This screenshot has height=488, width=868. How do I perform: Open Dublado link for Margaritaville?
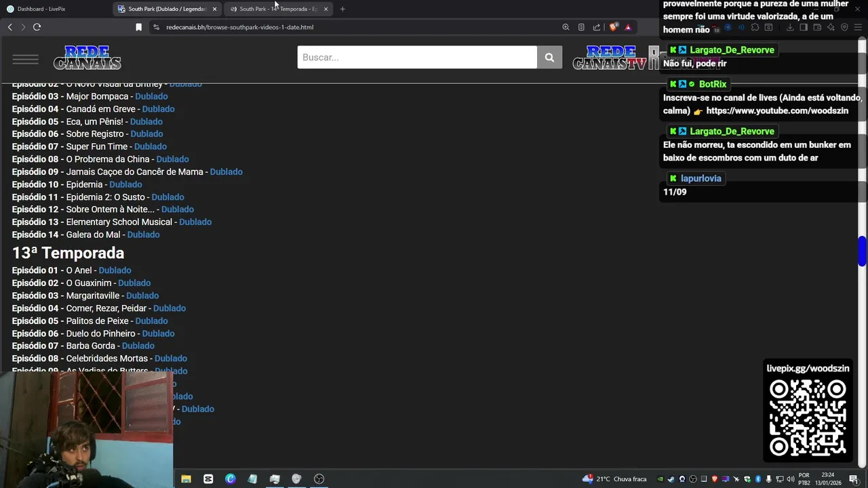[x=142, y=296]
